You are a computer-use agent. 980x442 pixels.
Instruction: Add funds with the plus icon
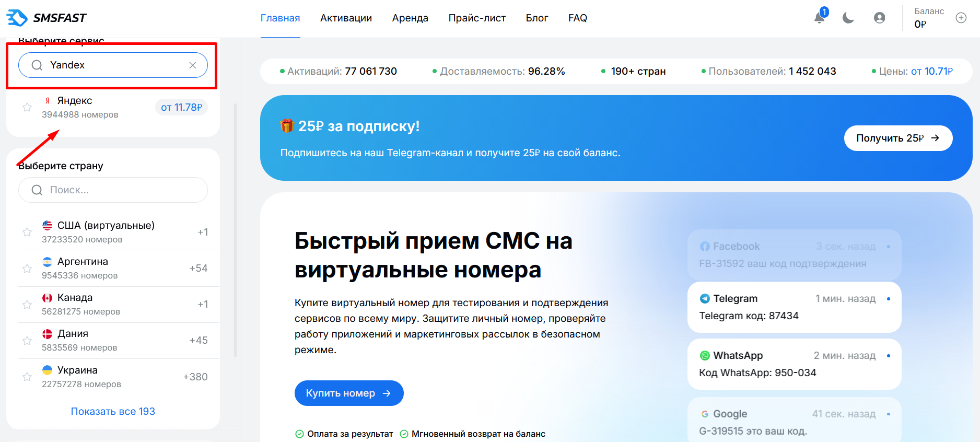(961, 18)
